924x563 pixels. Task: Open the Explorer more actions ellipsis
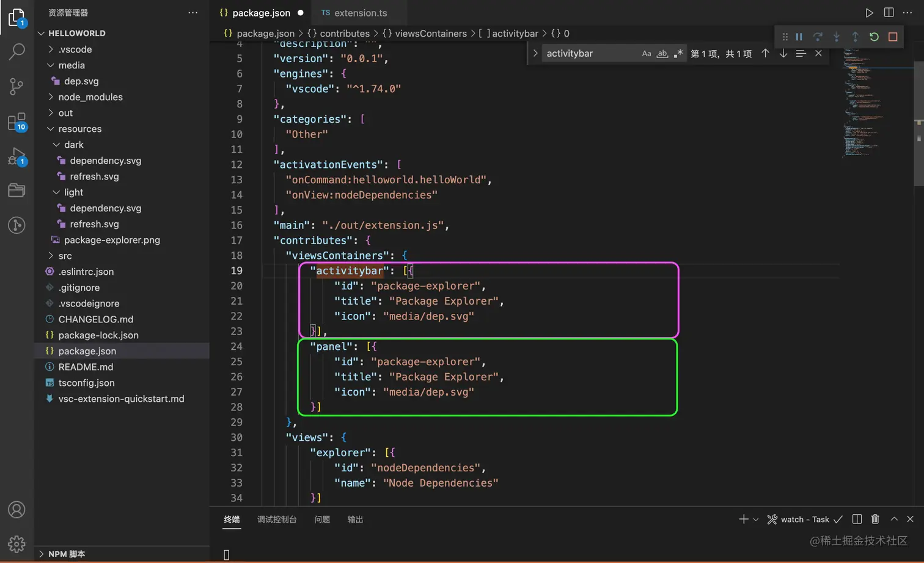point(193,13)
